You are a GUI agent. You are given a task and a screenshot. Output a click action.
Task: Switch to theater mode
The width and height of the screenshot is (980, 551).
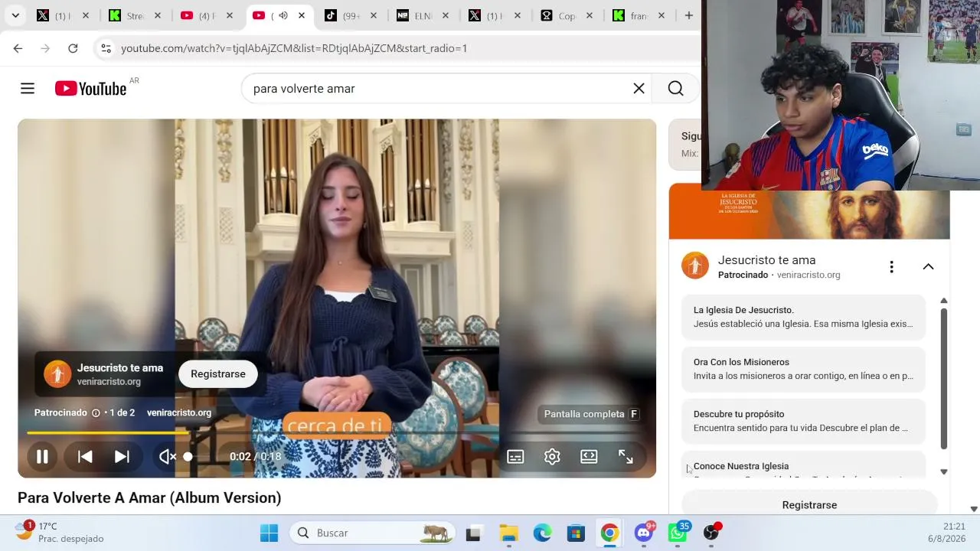coord(589,457)
